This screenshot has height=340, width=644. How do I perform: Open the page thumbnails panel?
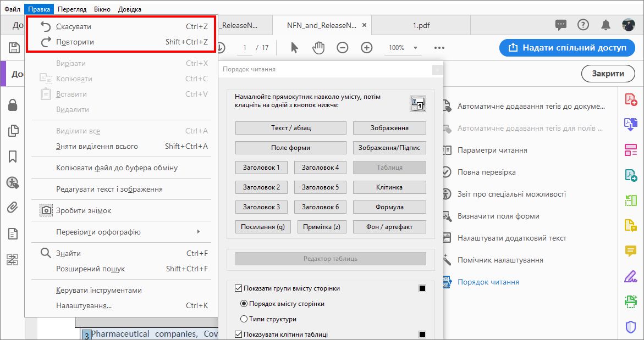click(13, 130)
